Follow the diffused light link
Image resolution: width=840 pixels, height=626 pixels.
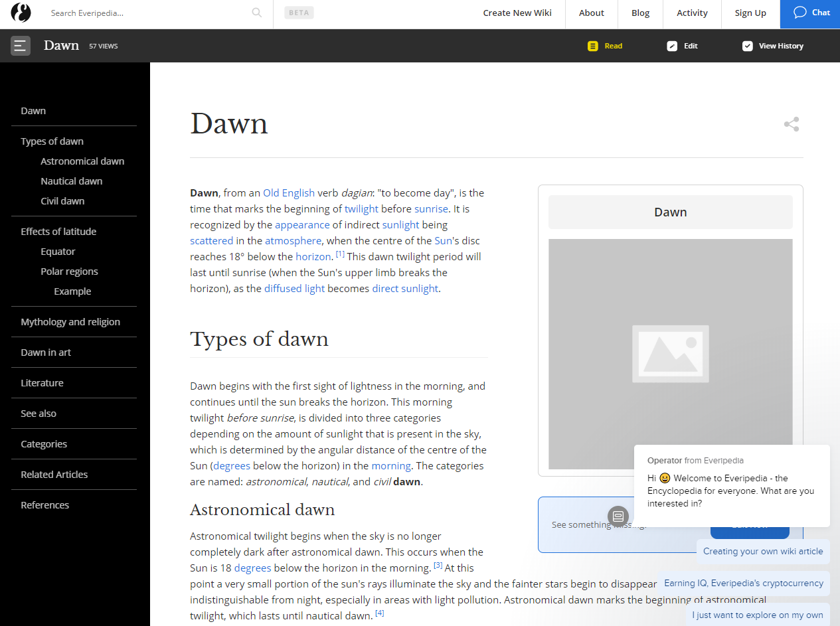pyautogui.click(x=295, y=289)
